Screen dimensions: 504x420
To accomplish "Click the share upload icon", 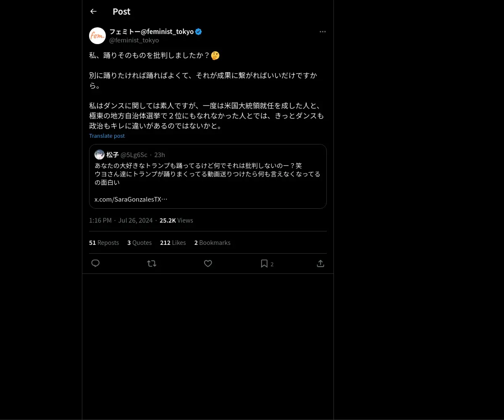I will click(x=320, y=263).
